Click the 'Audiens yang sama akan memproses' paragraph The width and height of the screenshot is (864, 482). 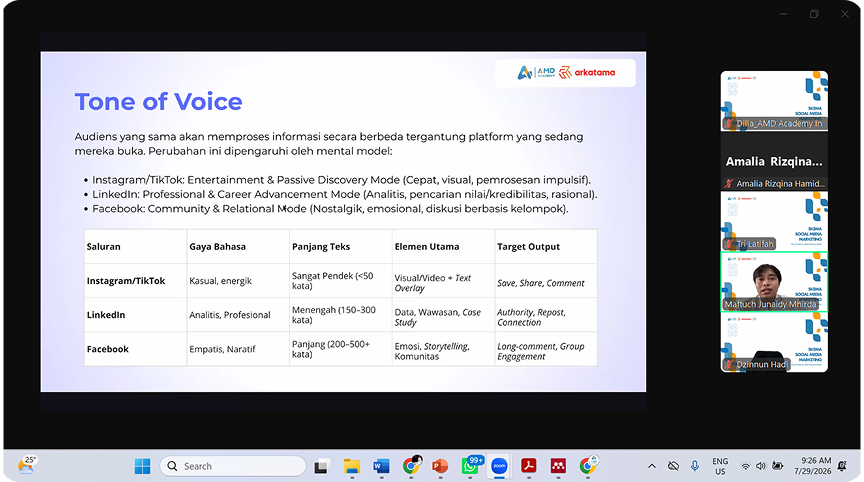[329, 144]
